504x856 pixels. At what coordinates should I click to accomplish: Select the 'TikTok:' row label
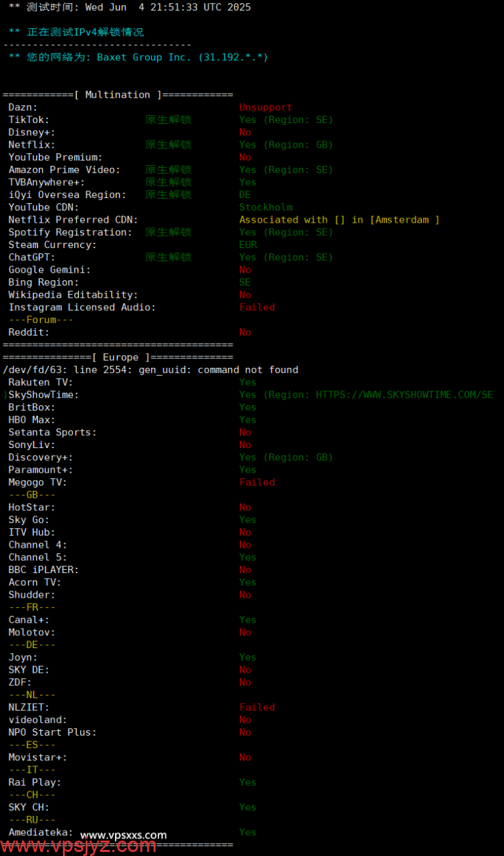[x=29, y=120]
